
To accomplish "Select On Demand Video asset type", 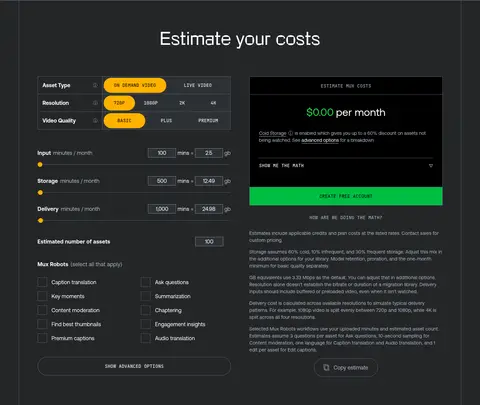I will [x=135, y=85].
